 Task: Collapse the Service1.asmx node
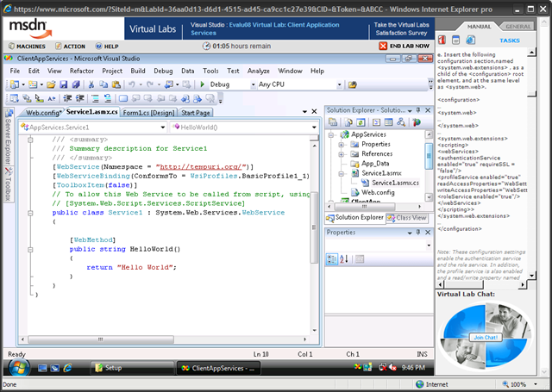click(341, 174)
